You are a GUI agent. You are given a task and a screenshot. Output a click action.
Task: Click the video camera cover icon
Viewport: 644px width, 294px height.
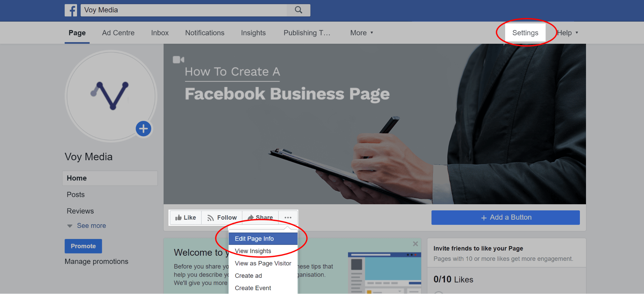[178, 60]
